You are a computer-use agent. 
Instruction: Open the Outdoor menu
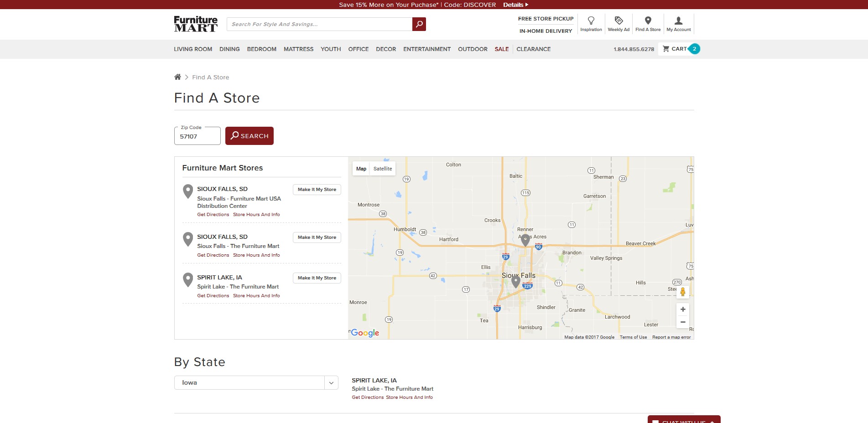pos(473,49)
